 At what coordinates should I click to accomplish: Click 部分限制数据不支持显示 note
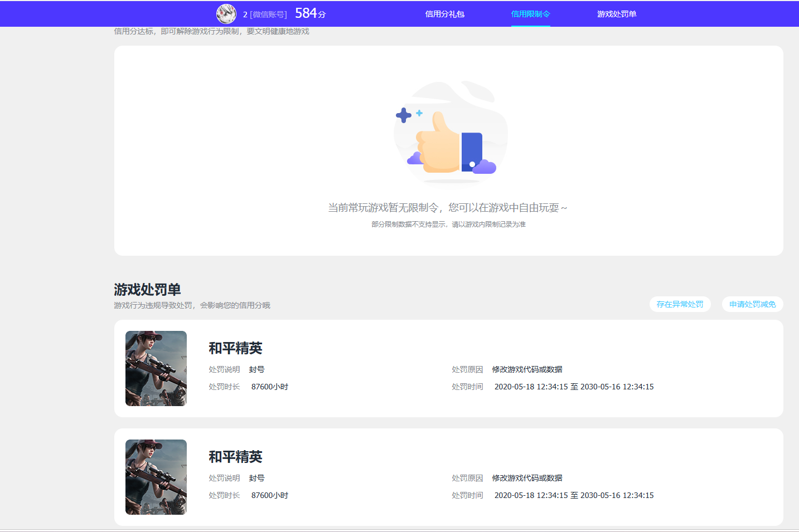click(x=449, y=224)
